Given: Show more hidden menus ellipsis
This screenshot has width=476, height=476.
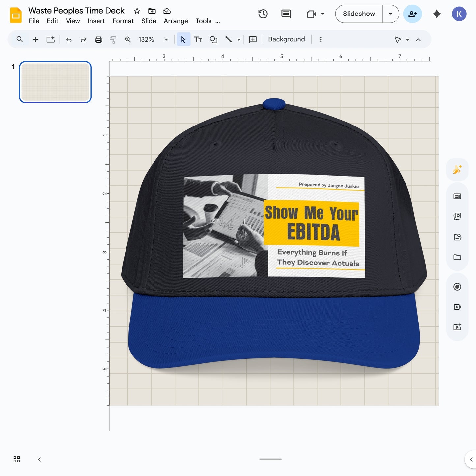Looking at the screenshot, I should (x=218, y=22).
